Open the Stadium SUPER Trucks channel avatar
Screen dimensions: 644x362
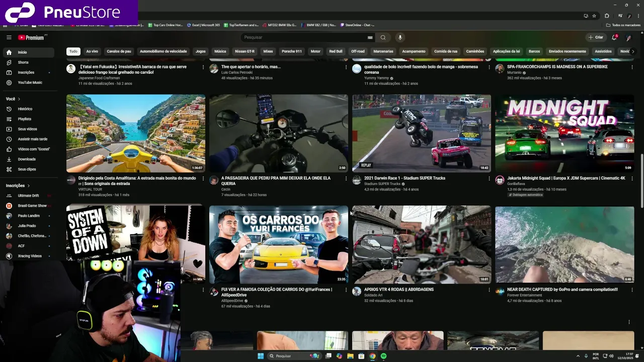(x=357, y=180)
